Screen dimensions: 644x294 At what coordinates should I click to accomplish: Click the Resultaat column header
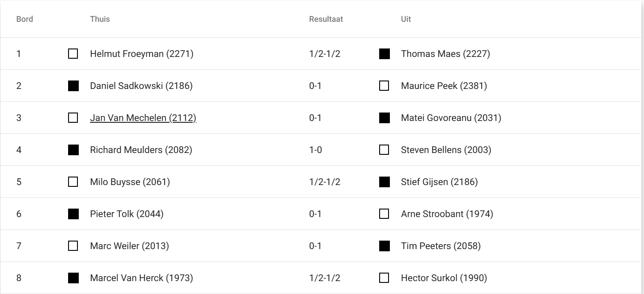point(326,20)
